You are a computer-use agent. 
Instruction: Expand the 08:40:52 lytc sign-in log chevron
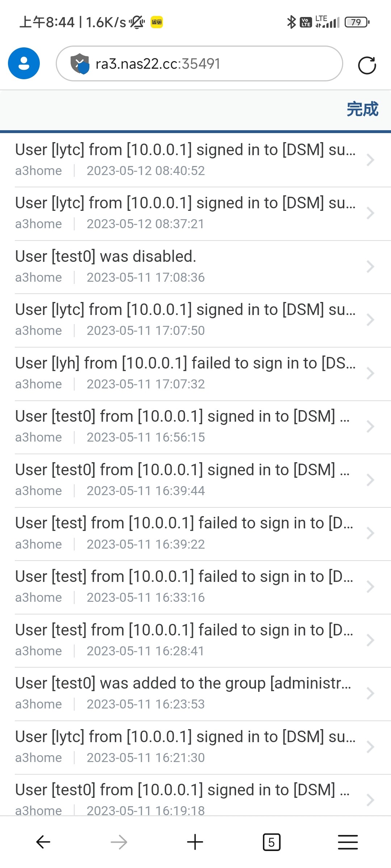coord(370,160)
